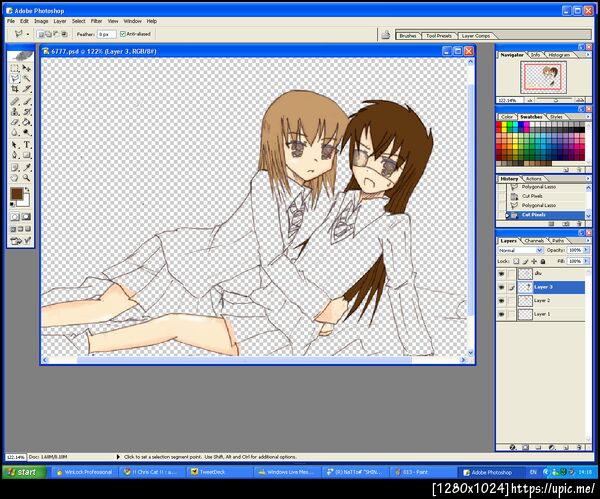
Task: Delete layer with Layers panel trash icon
Action: pos(579,447)
